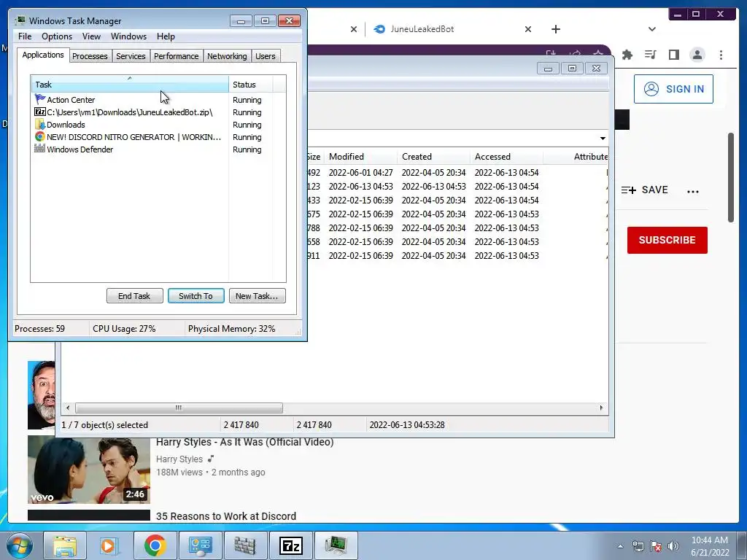This screenshot has width=747, height=560.
Task: Switch to the Services tab
Action: (x=131, y=56)
